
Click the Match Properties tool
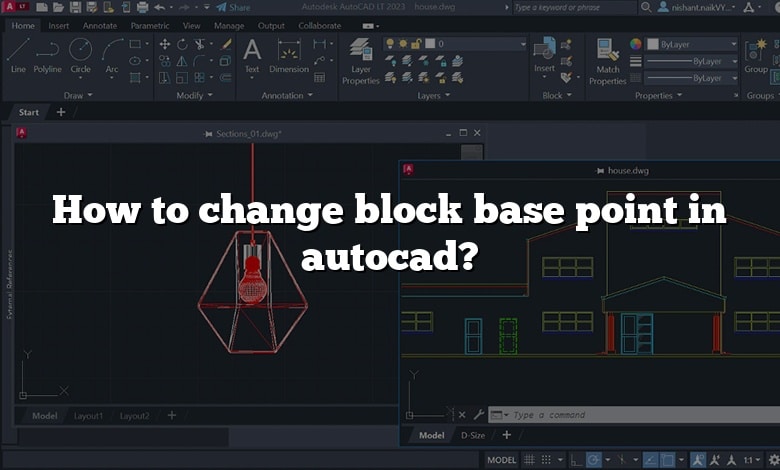pyautogui.click(x=607, y=58)
